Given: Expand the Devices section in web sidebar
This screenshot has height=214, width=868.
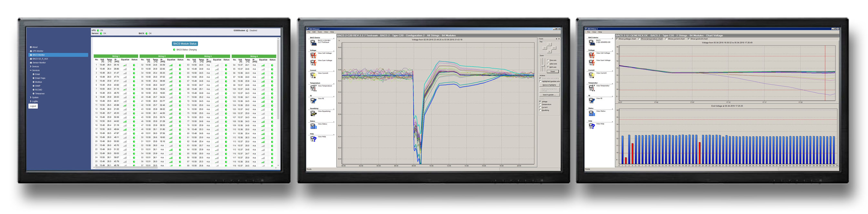Looking at the screenshot, I should pyautogui.click(x=31, y=66).
